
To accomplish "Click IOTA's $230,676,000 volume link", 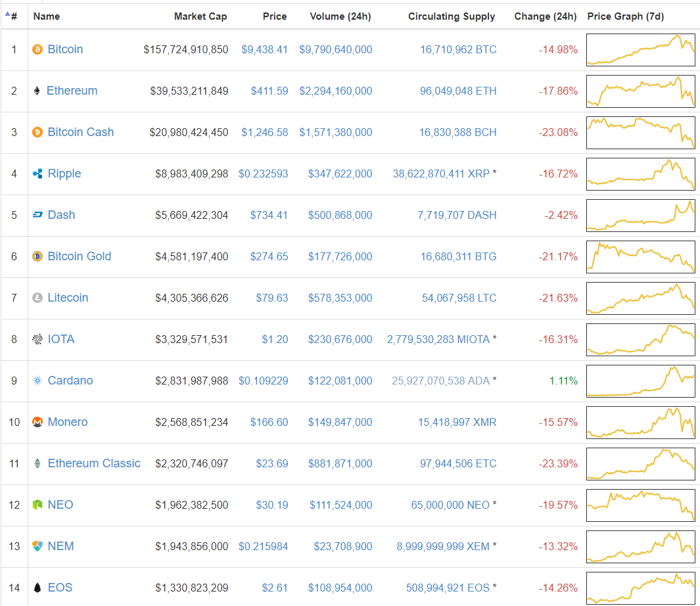I will 340,339.
